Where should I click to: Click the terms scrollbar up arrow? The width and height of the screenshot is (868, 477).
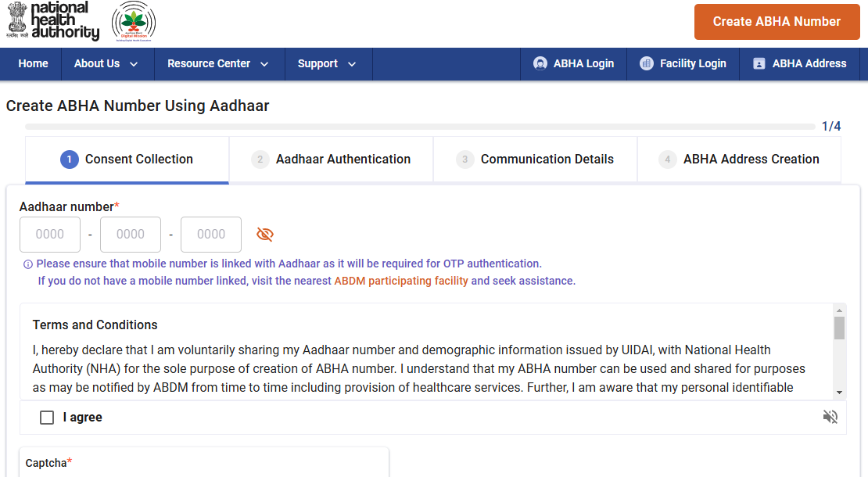(839, 310)
